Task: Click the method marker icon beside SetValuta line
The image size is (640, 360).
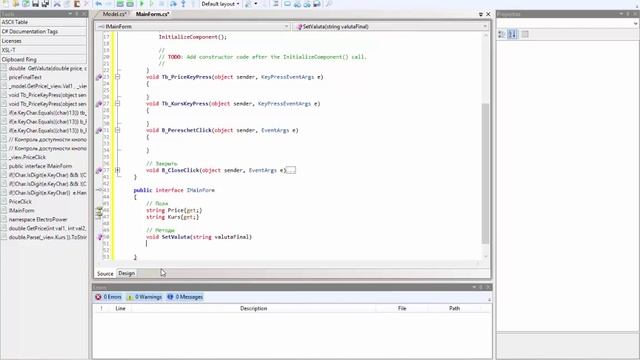Action: pos(100,237)
